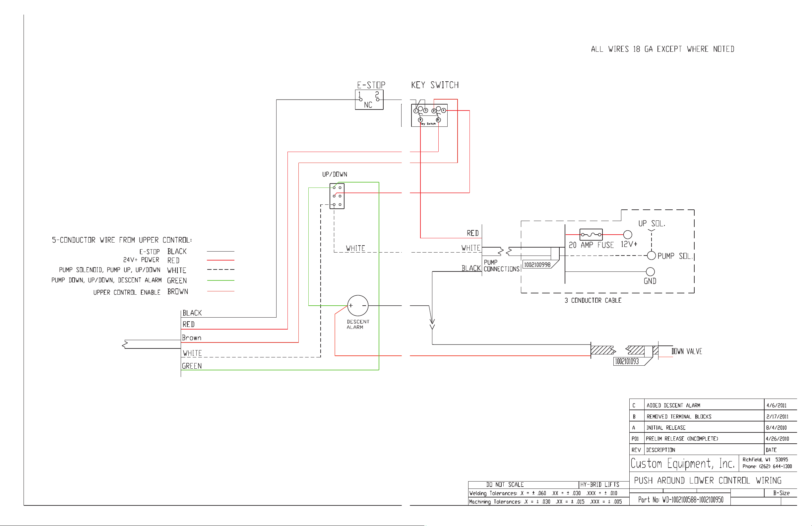Click part number callout '1002101093'
The width and height of the screenshot is (812, 526).
coord(627,361)
